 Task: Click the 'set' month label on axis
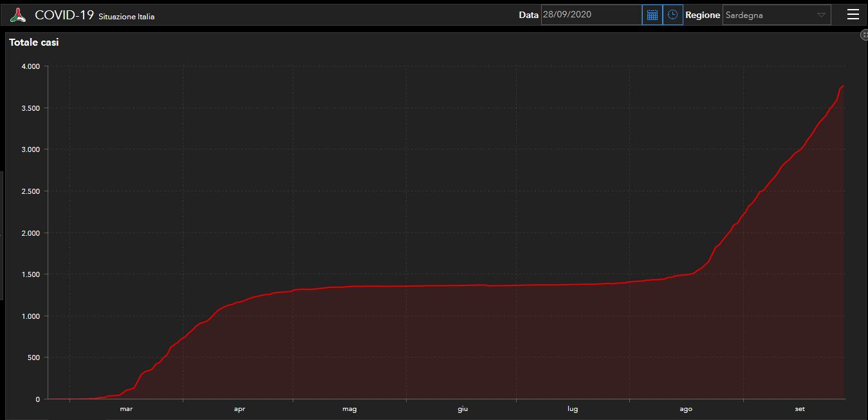coord(799,409)
